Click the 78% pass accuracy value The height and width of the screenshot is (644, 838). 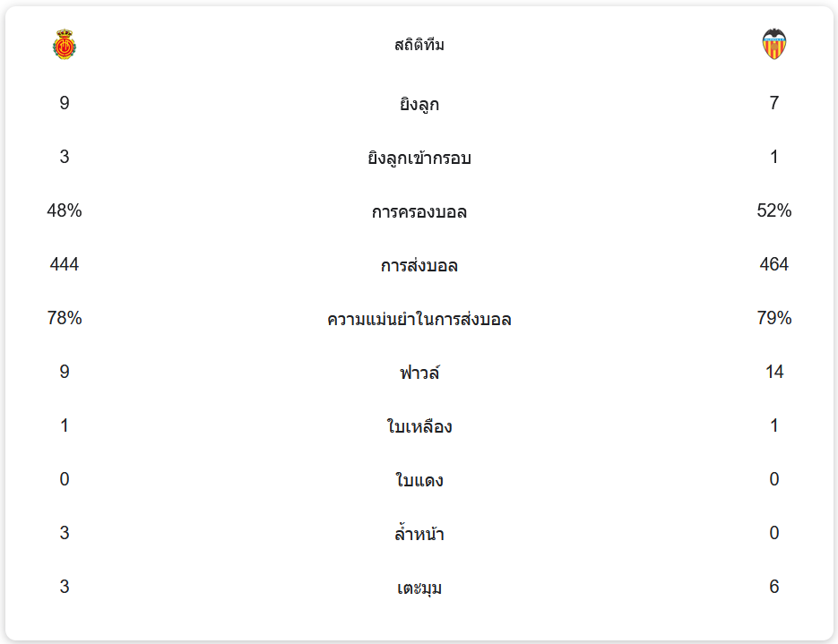tap(65, 319)
